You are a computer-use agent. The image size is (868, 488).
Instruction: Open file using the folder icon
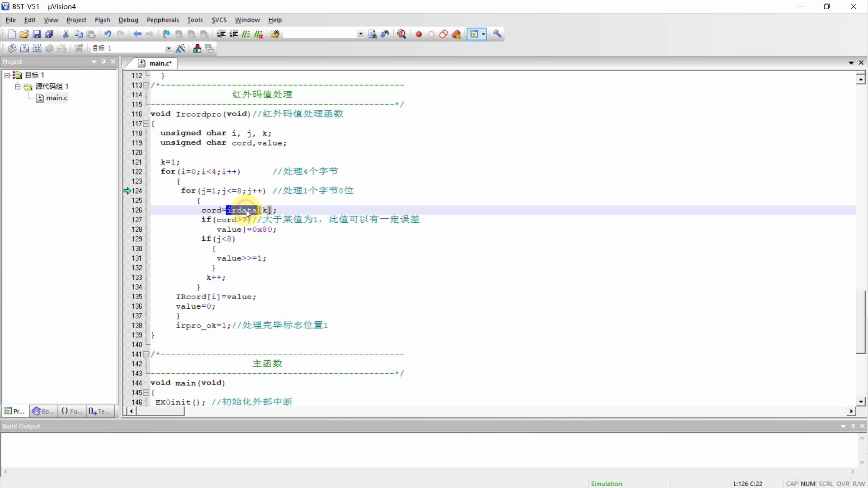tap(24, 34)
